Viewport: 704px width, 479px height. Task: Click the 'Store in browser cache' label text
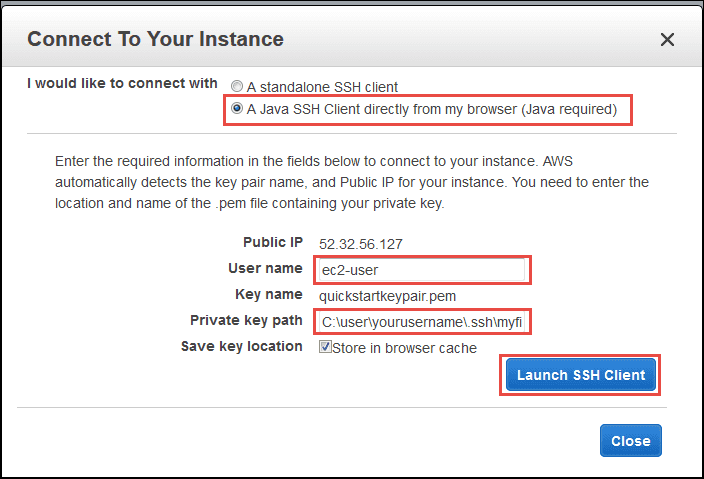(x=405, y=348)
